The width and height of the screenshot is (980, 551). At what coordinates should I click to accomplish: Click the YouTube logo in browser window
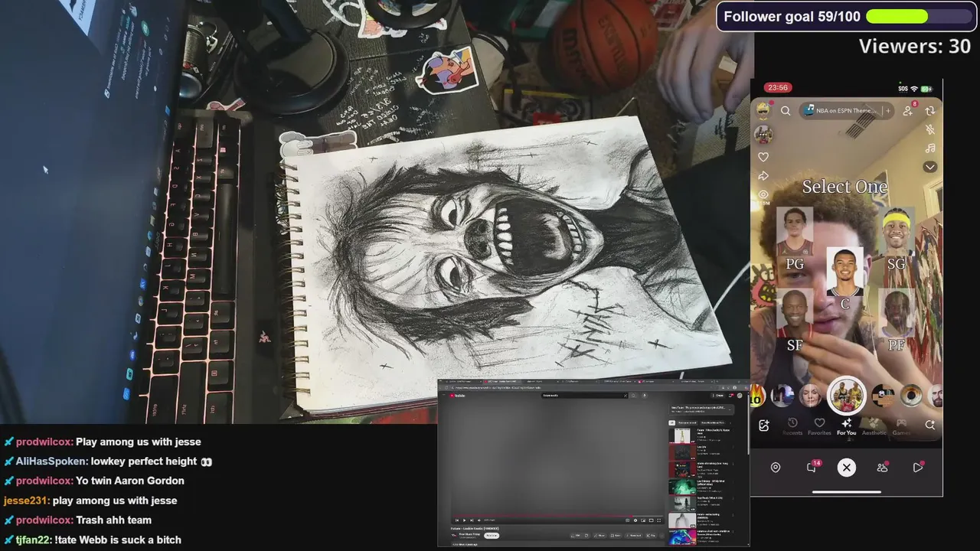click(x=457, y=396)
